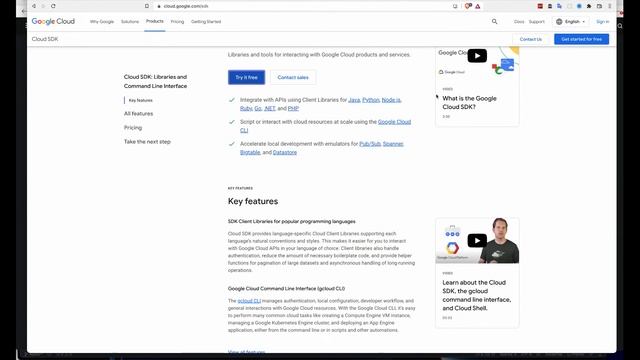Click the SDK Client Libraries for popular programming languages heading

click(x=291, y=222)
